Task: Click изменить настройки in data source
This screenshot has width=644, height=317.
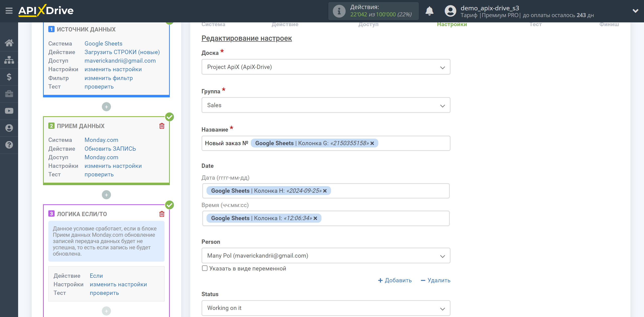Action: pos(113,69)
